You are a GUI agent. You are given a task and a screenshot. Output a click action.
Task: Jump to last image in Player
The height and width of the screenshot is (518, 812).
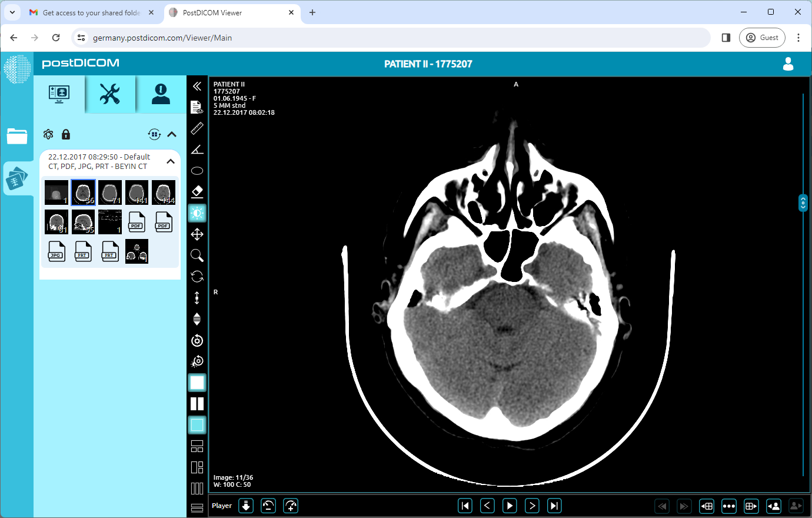pyautogui.click(x=554, y=506)
